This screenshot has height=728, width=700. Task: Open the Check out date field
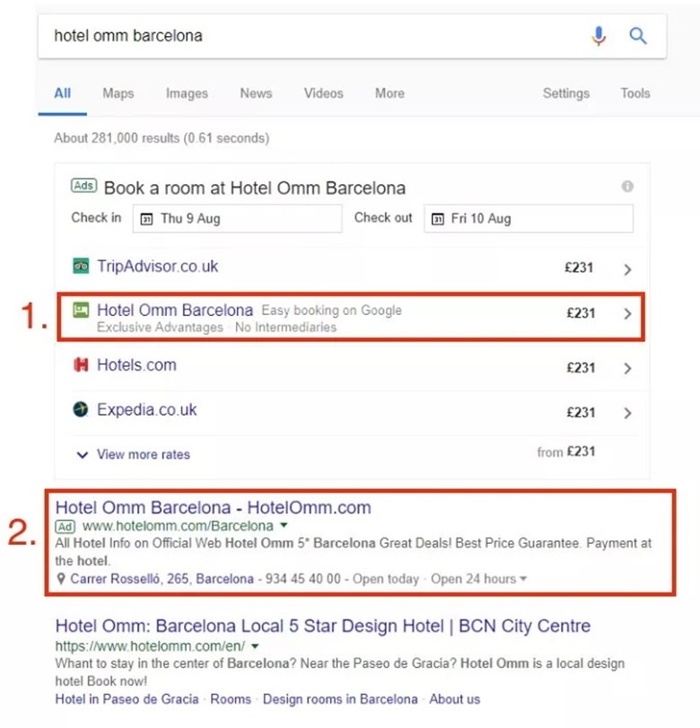528,218
